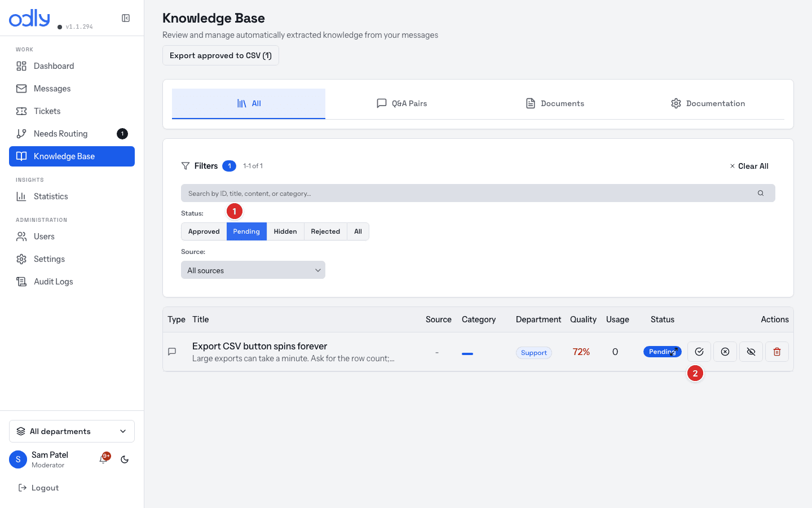
Task: Click the search magnifier icon
Action: 761,193
